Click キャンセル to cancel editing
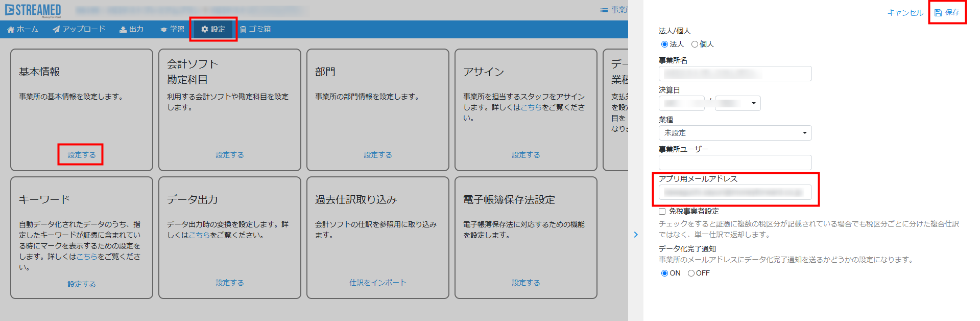 pyautogui.click(x=905, y=13)
